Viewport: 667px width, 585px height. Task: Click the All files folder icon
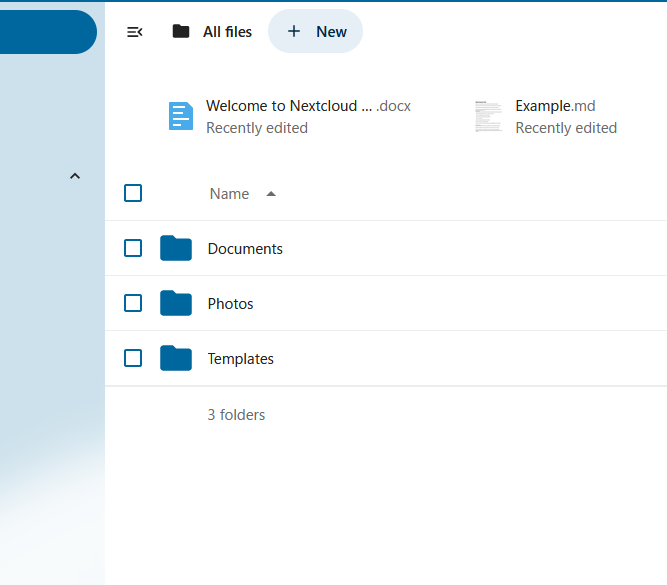click(x=181, y=31)
